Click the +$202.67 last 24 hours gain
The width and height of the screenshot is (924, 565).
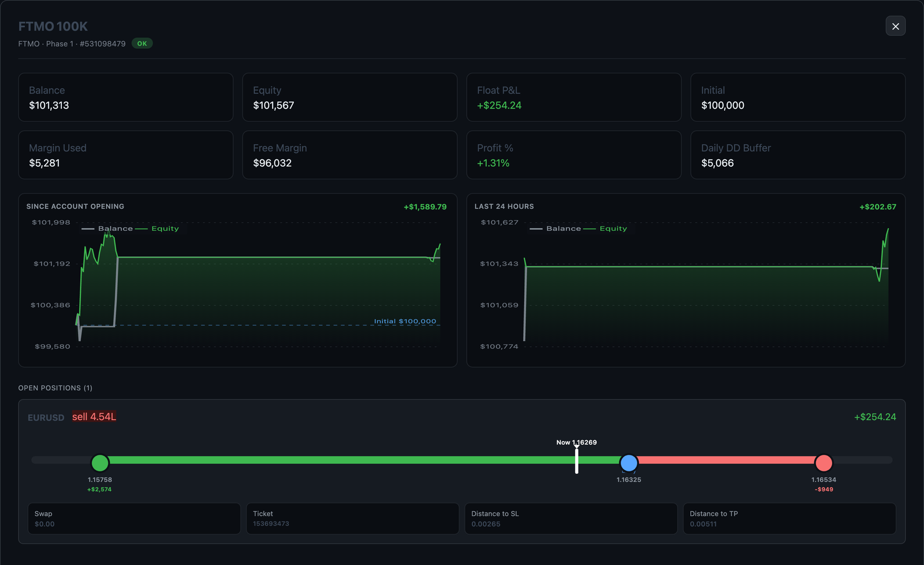click(x=878, y=207)
